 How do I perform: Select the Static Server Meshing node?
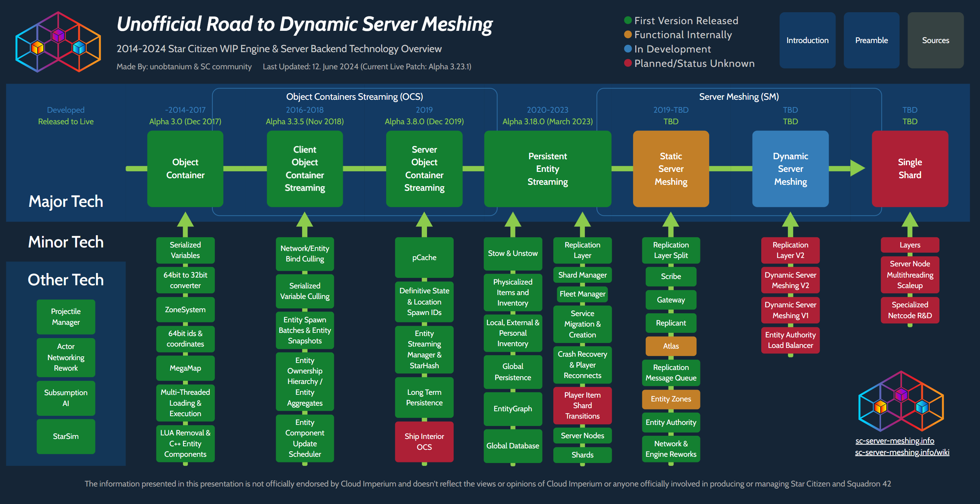click(x=671, y=168)
